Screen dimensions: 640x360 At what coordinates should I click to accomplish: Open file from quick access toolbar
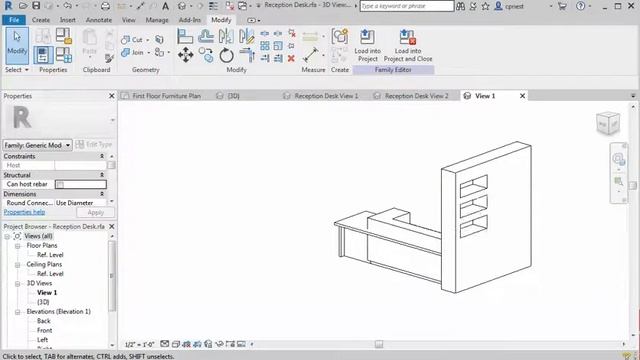click(23, 6)
